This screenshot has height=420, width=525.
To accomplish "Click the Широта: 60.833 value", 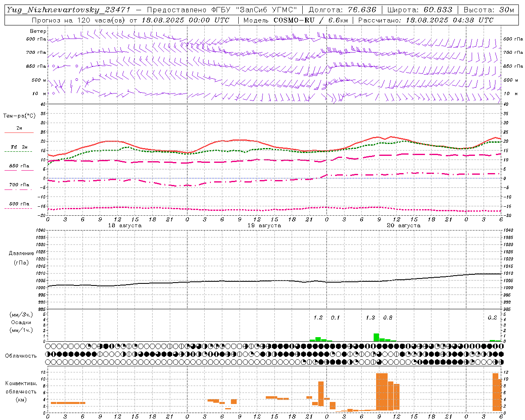I will coord(420,10).
